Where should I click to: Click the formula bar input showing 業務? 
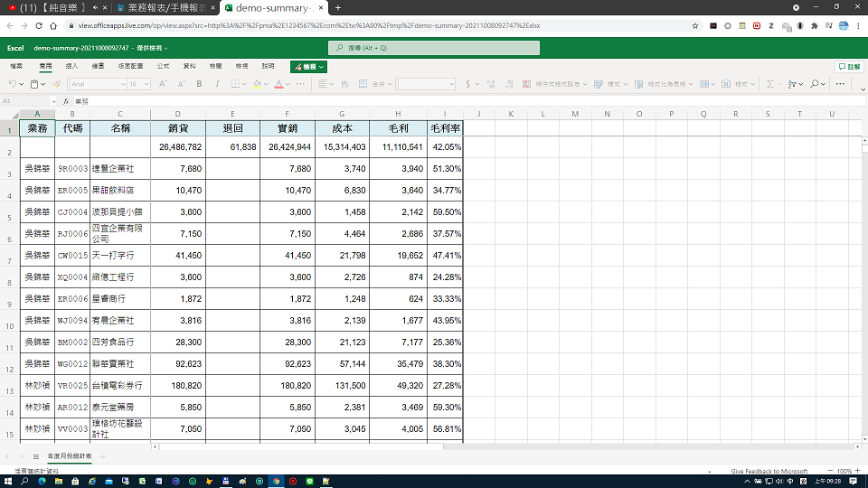coord(469,101)
